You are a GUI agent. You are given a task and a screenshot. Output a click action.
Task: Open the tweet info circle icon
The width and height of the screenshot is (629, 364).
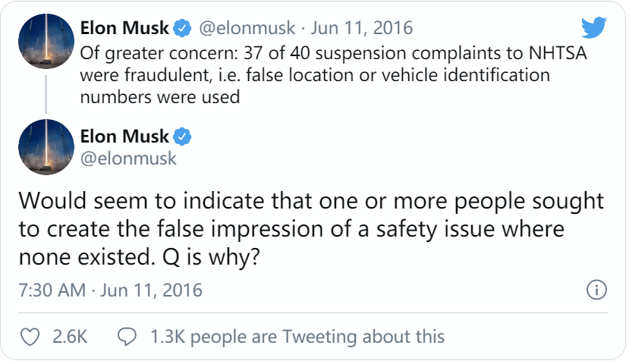coord(596,290)
